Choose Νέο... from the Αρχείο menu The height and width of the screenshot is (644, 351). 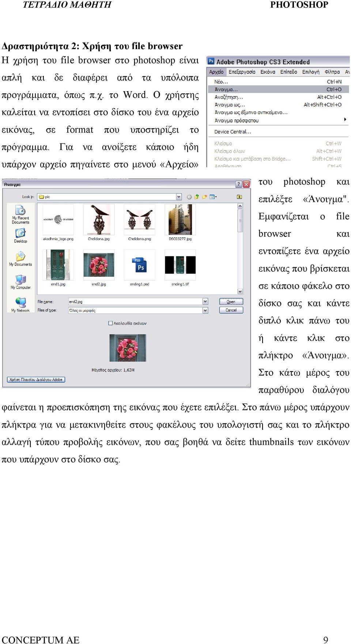[x=278, y=82]
